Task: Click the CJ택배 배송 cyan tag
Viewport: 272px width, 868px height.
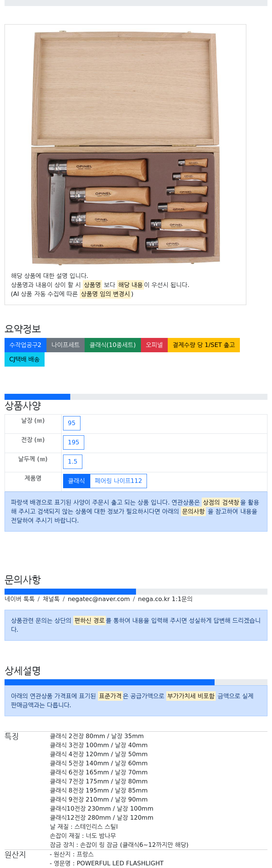Action: point(25,359)
